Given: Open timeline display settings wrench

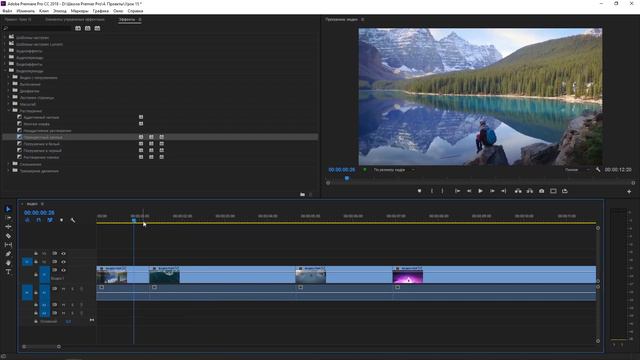Looking at the screenshot, I should tap(73, 220).
